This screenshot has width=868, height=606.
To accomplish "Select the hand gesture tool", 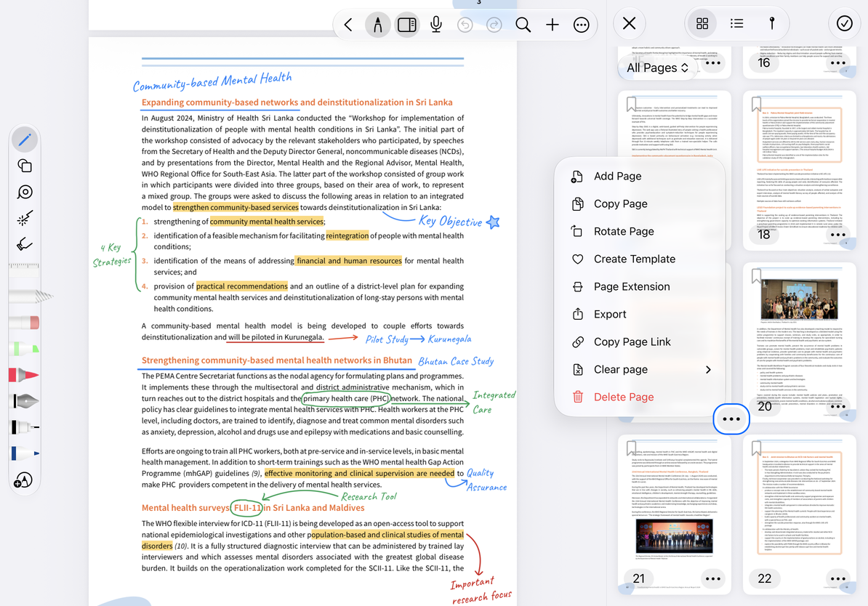I will pos(25,244).
